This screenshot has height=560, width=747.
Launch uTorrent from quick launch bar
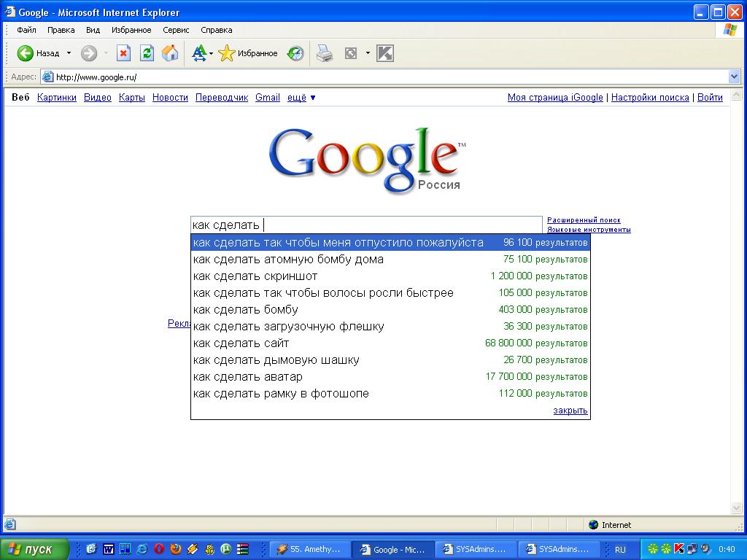226,550
